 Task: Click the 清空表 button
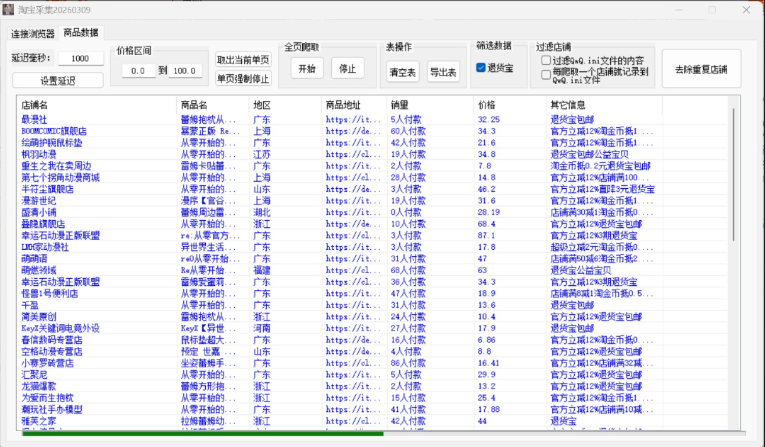point(402,72)
